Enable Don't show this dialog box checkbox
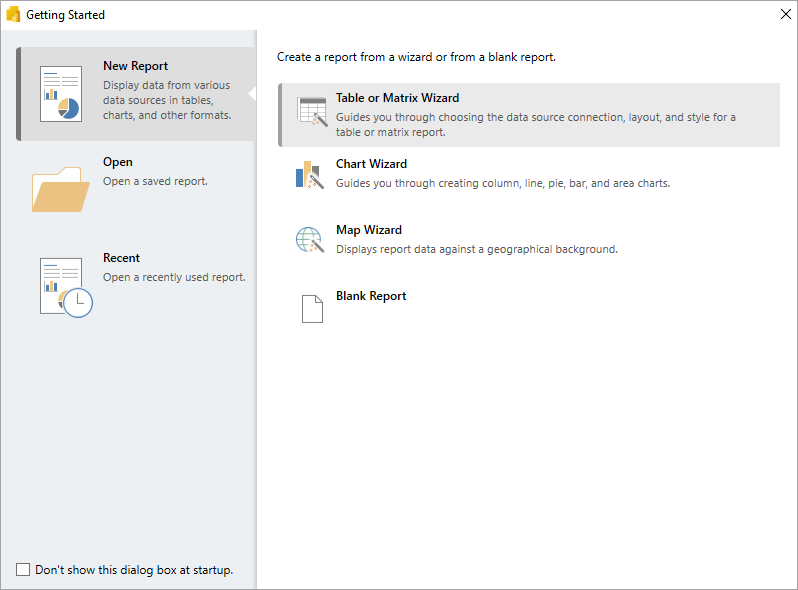Image resolution: width=798 pixels, height=590 pixels. (23, 569)
